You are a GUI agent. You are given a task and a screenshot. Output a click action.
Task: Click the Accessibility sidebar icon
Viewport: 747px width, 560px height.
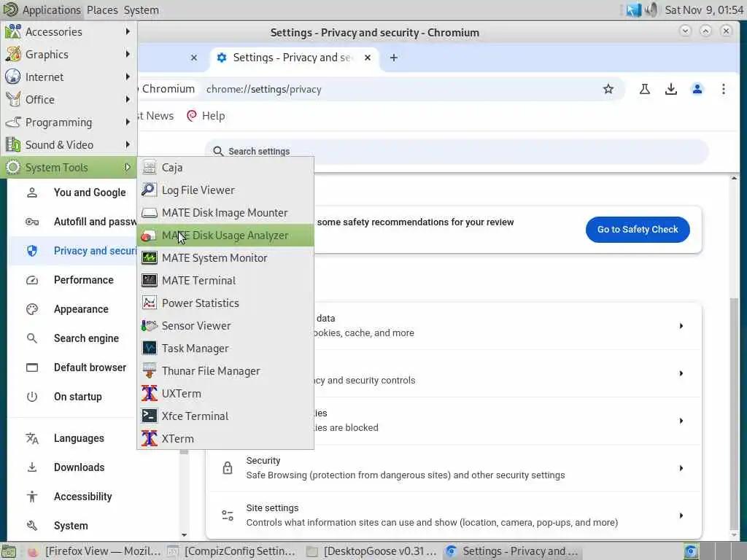(32, 496)
